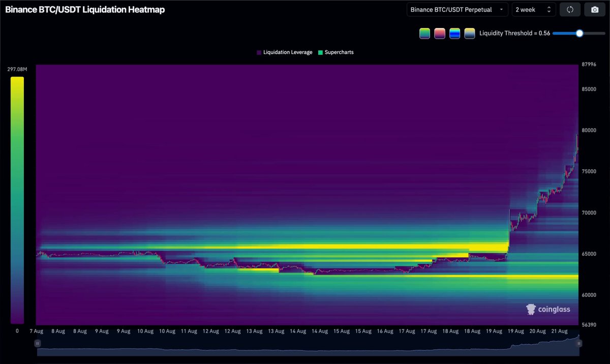Viewport: 610px width, 364px height.
Task: Click the 65000 price axis label
Action: click(589, 254)
